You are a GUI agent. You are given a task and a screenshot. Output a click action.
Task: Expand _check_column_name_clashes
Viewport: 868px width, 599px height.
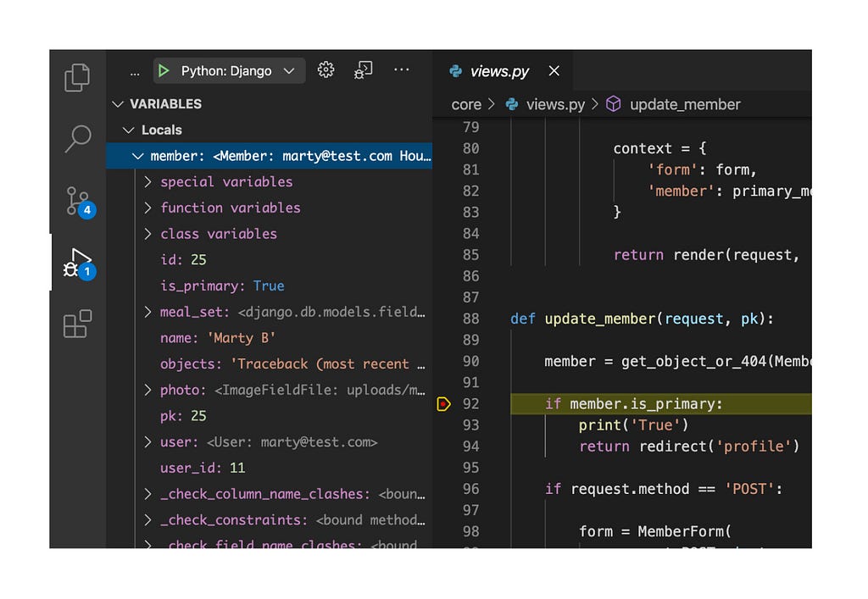(147, 494)
